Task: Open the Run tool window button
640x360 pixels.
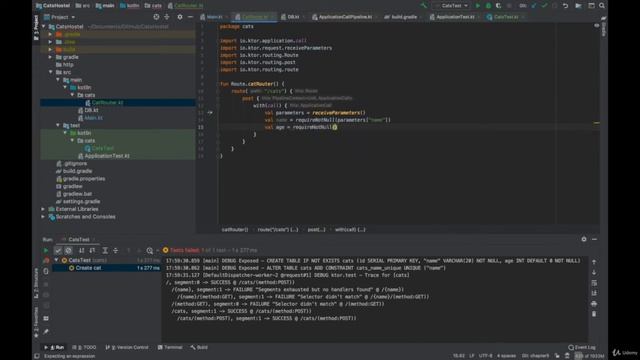Action: click(54, 347)
